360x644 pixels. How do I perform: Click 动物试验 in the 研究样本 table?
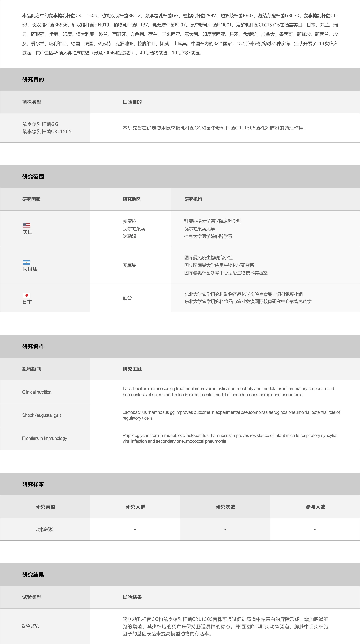pyautogui.click(x=45, y=530)
